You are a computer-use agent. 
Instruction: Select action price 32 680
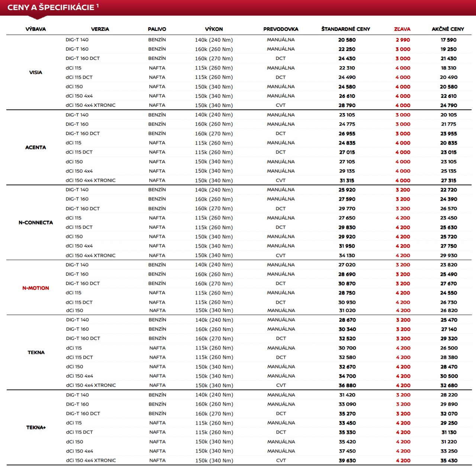point(449,386)
